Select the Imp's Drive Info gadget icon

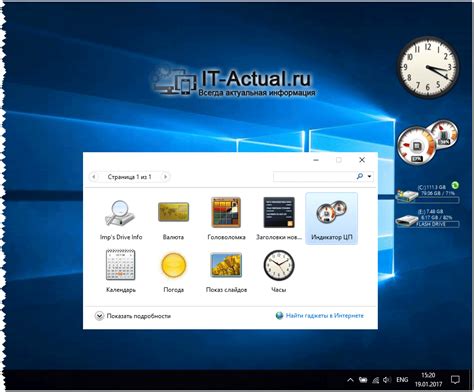coord(121,213)
